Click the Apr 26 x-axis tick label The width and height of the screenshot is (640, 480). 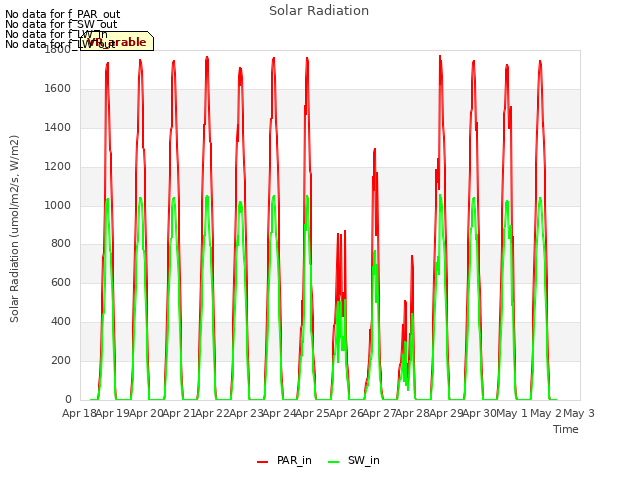[346, 413]
